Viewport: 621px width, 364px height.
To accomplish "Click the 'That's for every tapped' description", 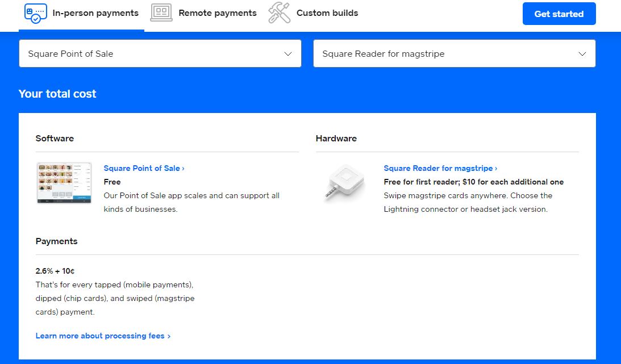I will tap(115, 298).
